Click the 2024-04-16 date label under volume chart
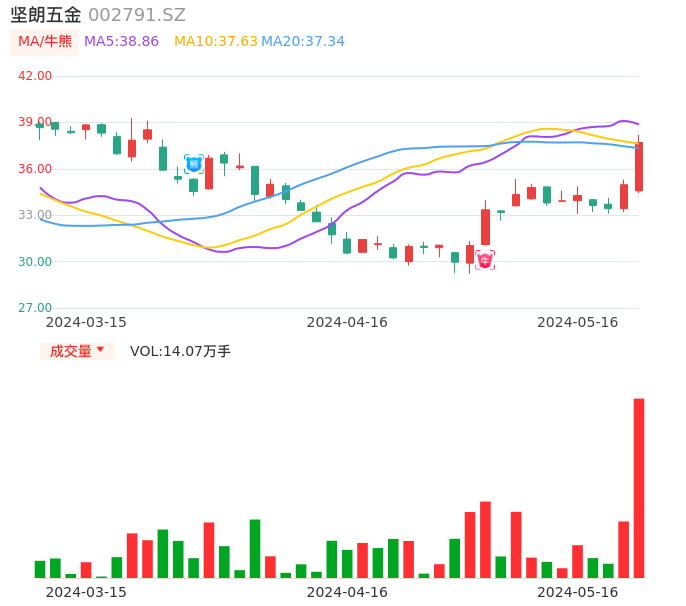The width and height of the screenshot is (686, 606). click(347, 592)
